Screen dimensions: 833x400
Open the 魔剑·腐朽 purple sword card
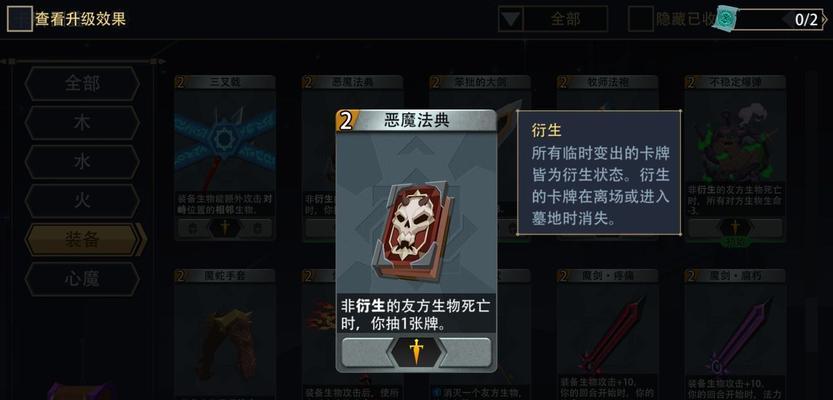pos(735,328)
